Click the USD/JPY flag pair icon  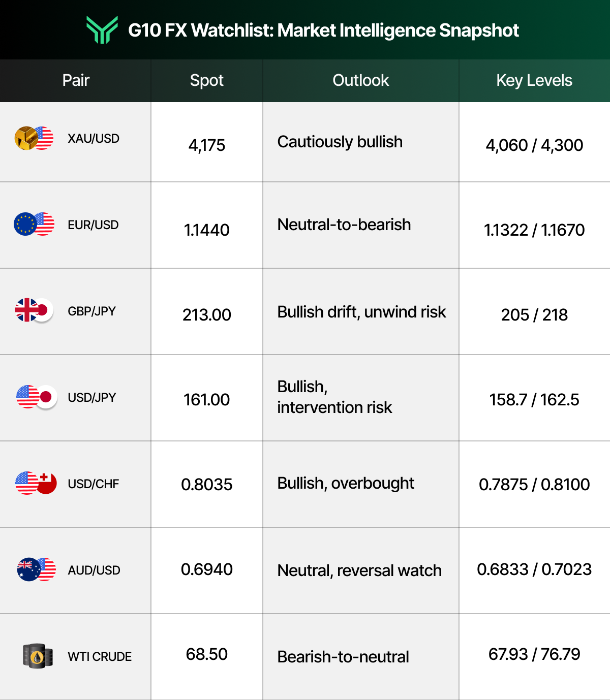(37, 397)
